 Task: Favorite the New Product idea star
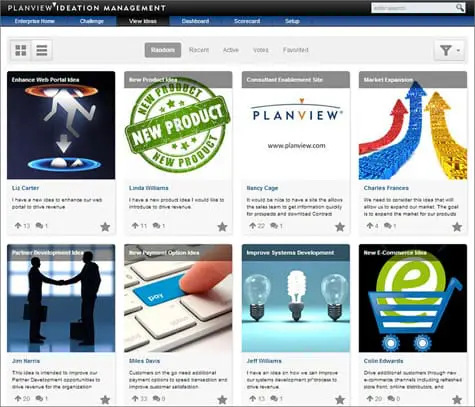point(222,227)
